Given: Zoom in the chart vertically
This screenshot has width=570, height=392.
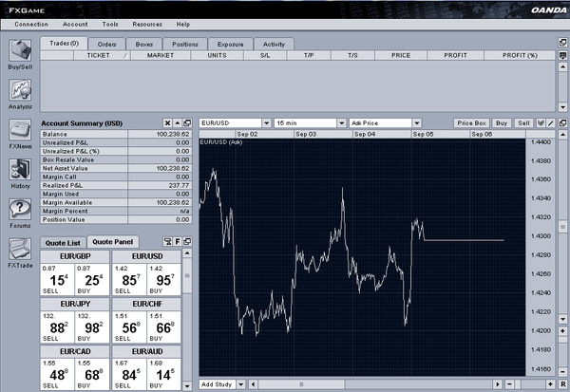Looking at the screenshot, I should tap(562, 331).
